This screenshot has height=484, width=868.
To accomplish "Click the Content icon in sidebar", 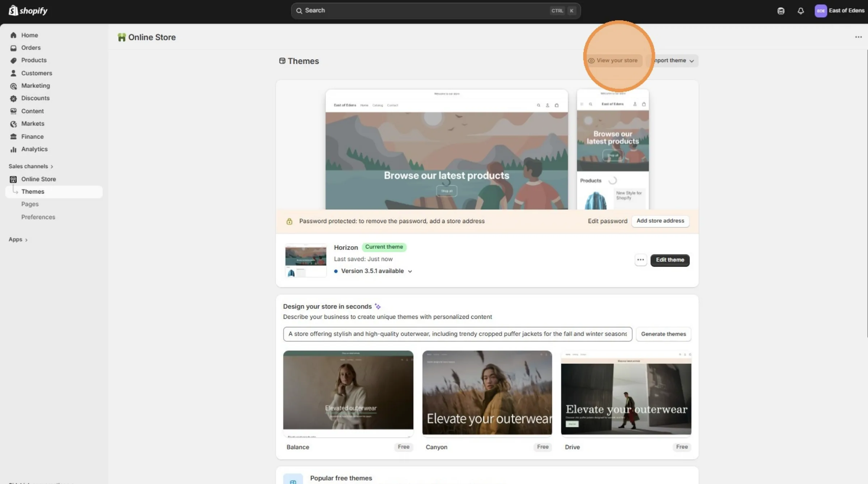I will click(13, 111).
